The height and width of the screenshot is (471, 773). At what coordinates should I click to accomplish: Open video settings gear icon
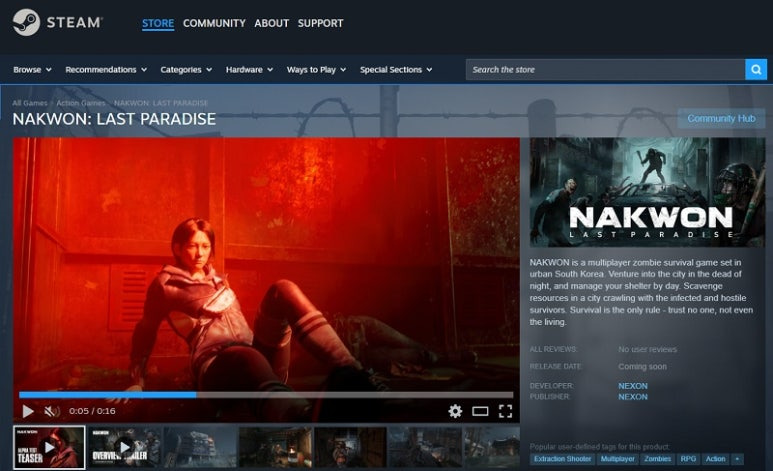click(x=455, y=411)
